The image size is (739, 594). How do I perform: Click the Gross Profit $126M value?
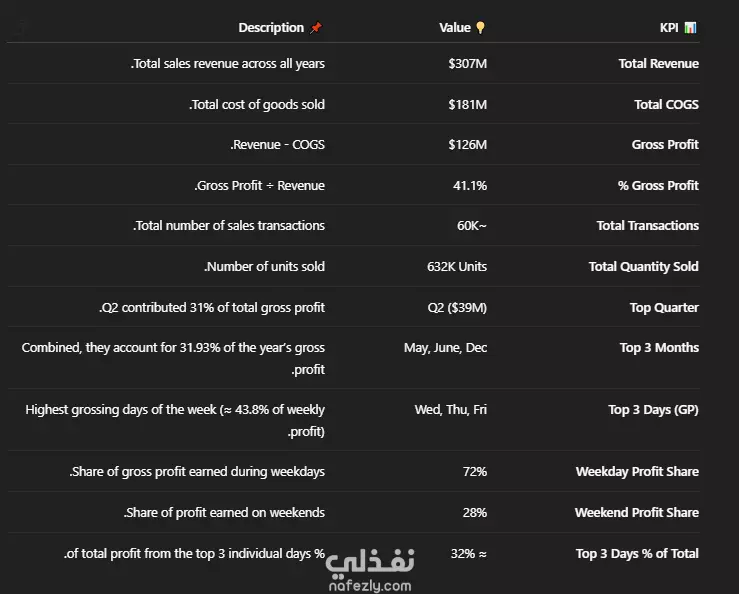(468, 145)
